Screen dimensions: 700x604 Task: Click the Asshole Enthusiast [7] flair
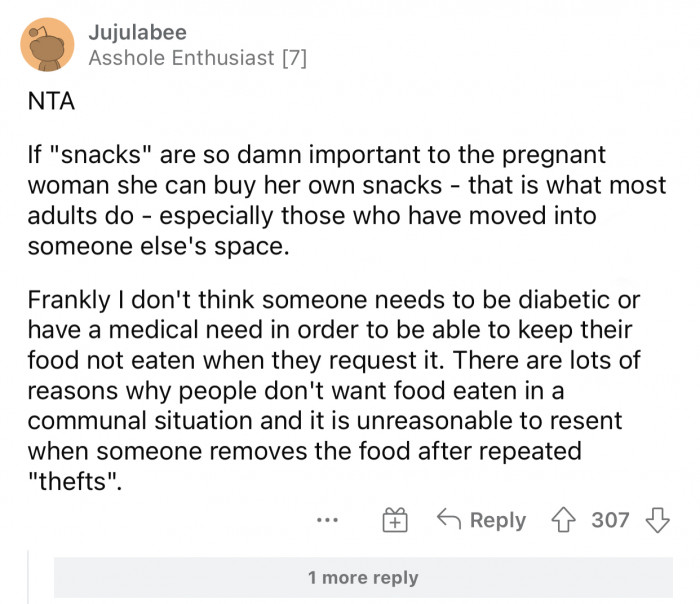tap(197, 58)
